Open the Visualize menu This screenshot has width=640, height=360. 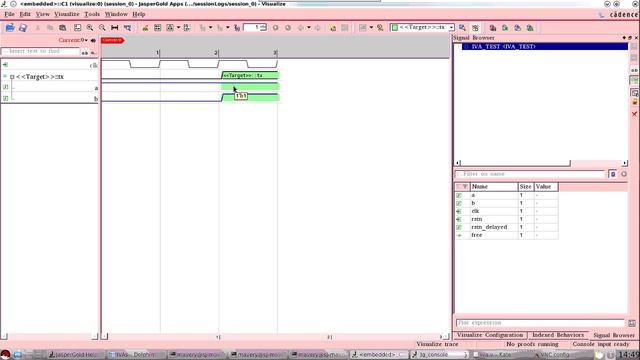[67, 14]
